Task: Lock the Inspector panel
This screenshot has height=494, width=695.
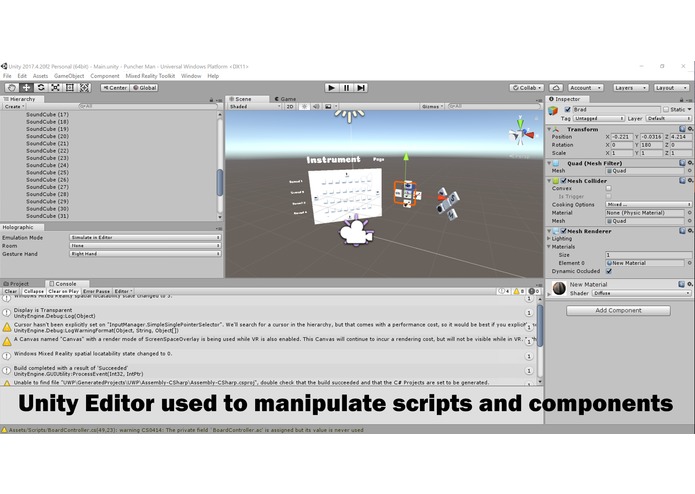Action: point(681,99)
